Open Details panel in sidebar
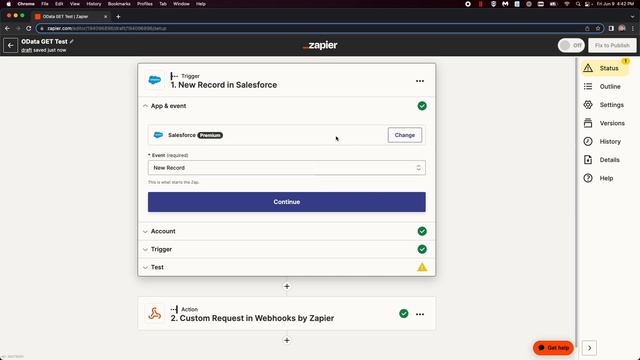The image size is (640, 360). (x=601, y=160)
